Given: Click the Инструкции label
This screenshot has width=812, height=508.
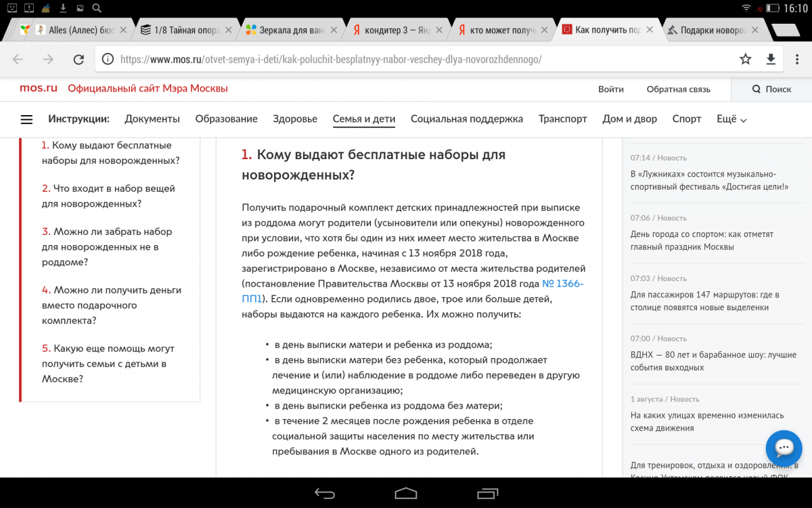Looking at the screenshot, I should 78,119.
